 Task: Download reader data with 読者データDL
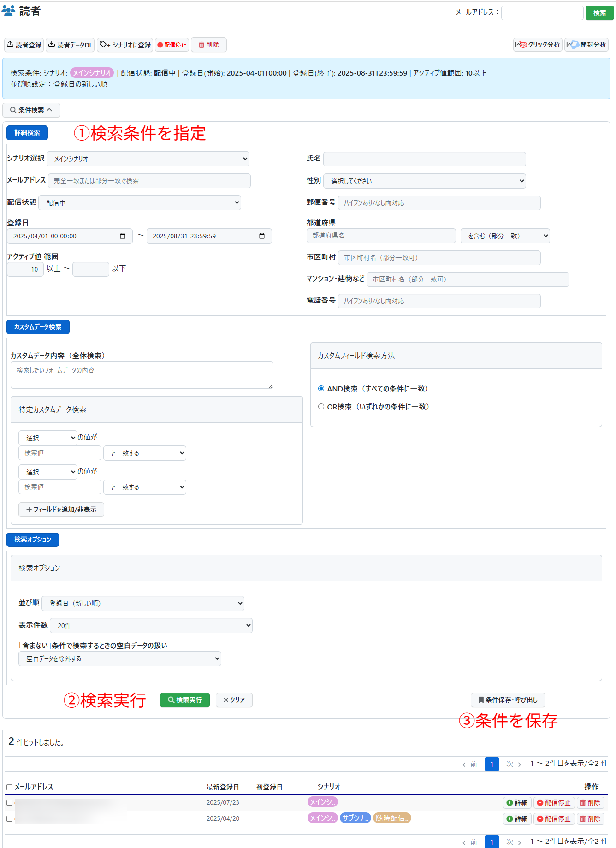pos(71,45)
